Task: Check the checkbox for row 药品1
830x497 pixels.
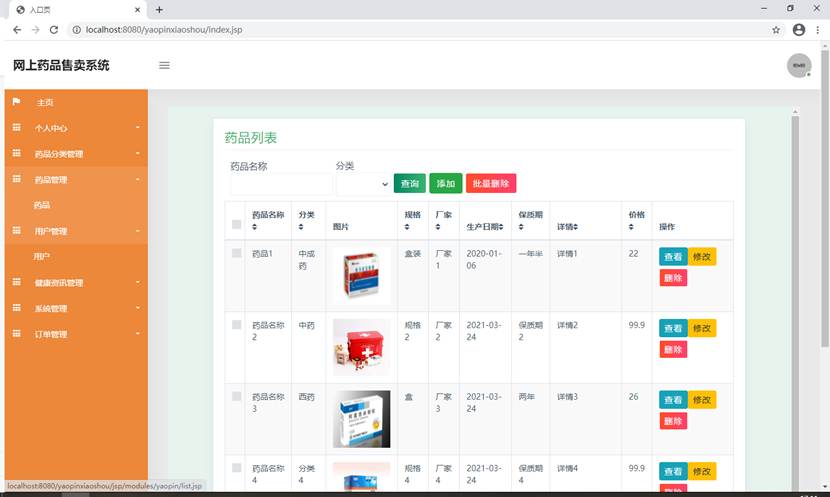Action: tap(237, 253)
